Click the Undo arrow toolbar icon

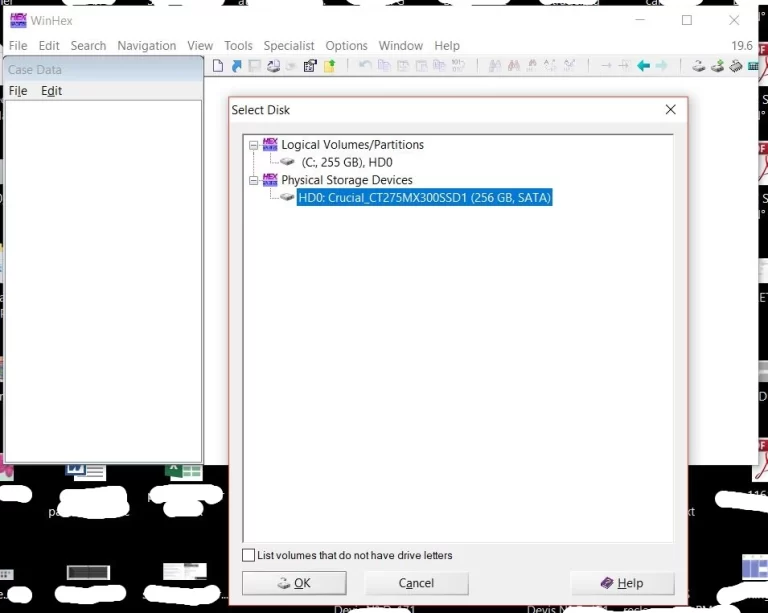pyautogui.click(x=365, y=65)
